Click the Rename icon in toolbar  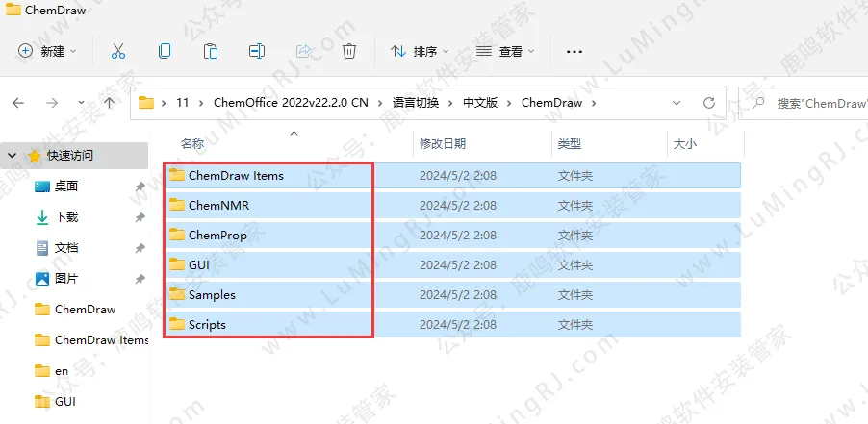click(256, 51)
